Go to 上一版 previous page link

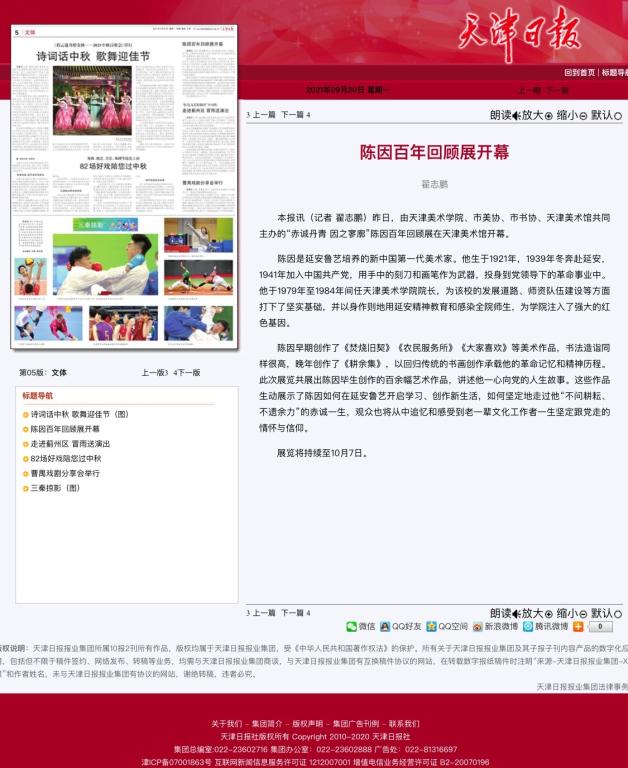coord(154,372)
